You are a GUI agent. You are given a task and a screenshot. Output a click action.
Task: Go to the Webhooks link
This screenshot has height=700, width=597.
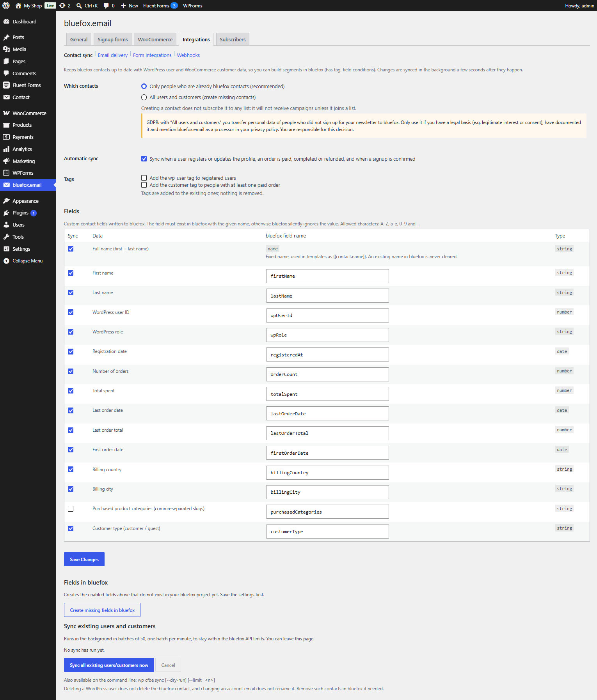click(x=188, y=55)
